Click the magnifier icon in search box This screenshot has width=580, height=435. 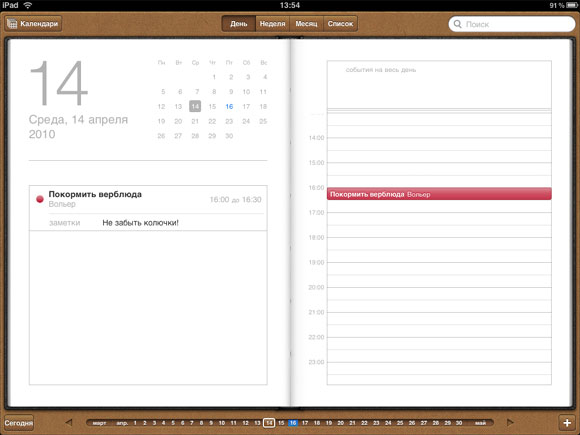[458, 24]
